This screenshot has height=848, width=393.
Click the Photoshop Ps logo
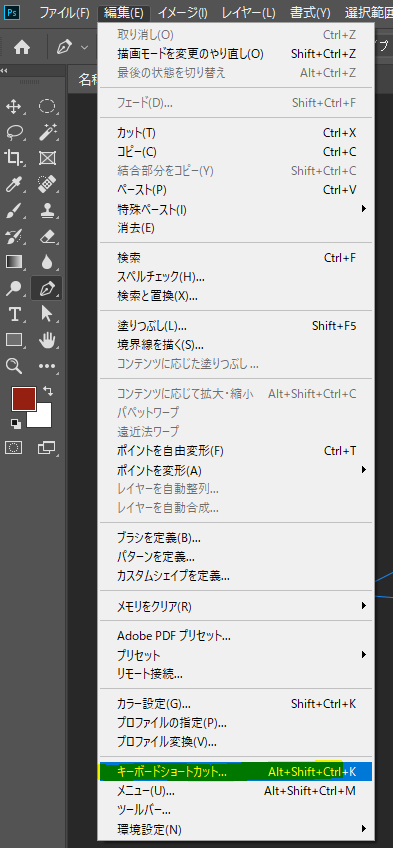pos(12,11)
